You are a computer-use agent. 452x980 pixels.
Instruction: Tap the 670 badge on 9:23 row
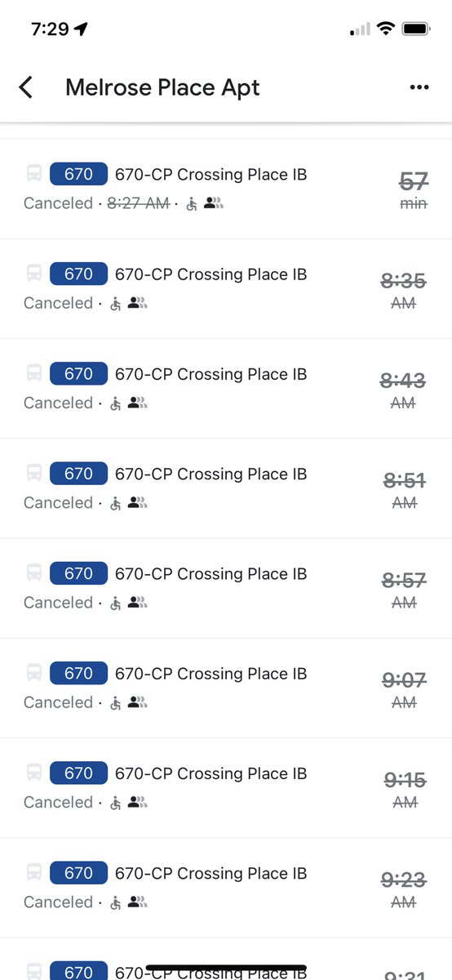tap(78, 873)
